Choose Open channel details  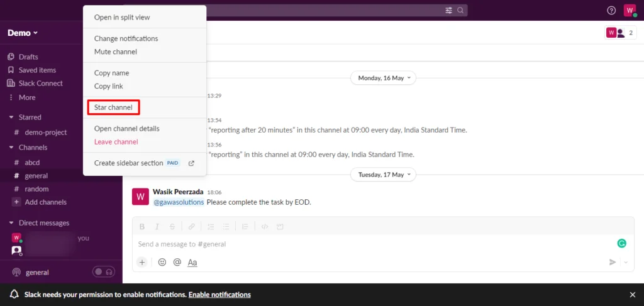pos(127,129)
